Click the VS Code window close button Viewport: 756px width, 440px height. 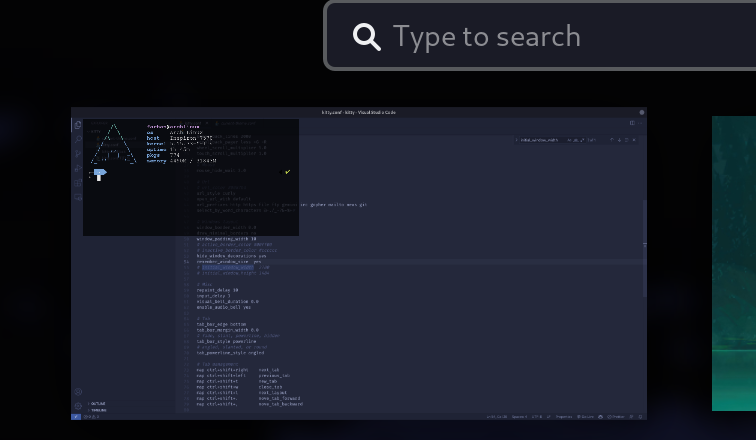click(x=642, y=112)
